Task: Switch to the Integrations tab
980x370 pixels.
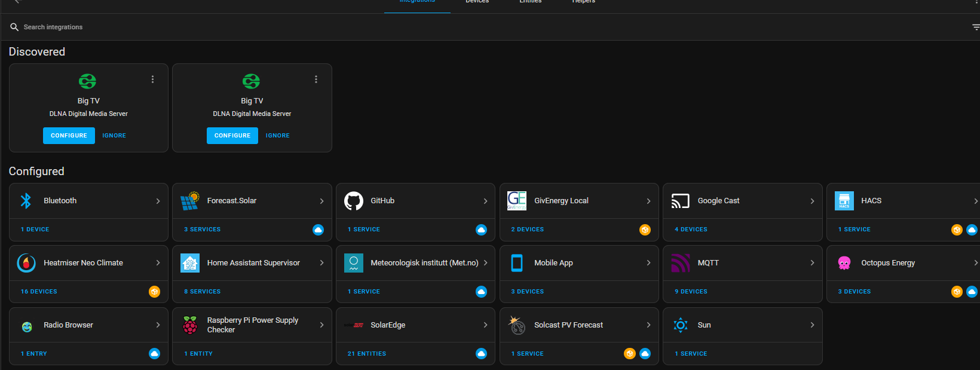Action: (x=417, y=2)
